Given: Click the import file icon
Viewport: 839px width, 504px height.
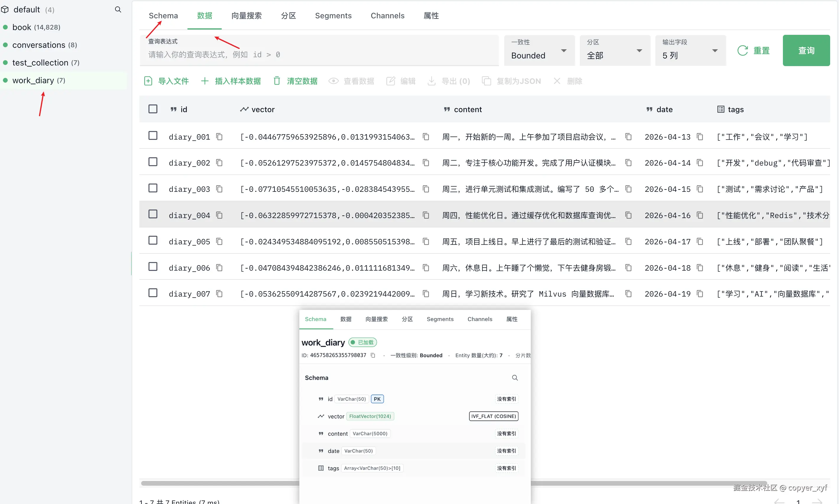Looking at the screenshot, I should [148, 81].
